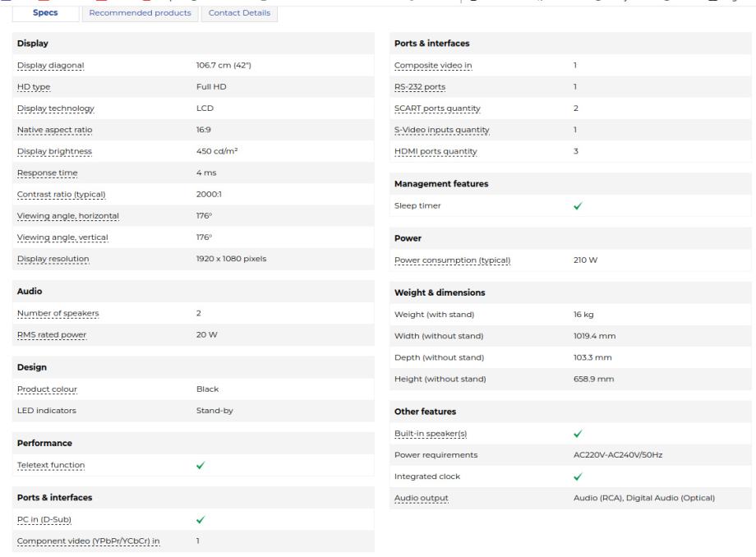This screenshot has width=756, height=557.
Task: Open the Contact Details tab
Action: pos(239,13)
